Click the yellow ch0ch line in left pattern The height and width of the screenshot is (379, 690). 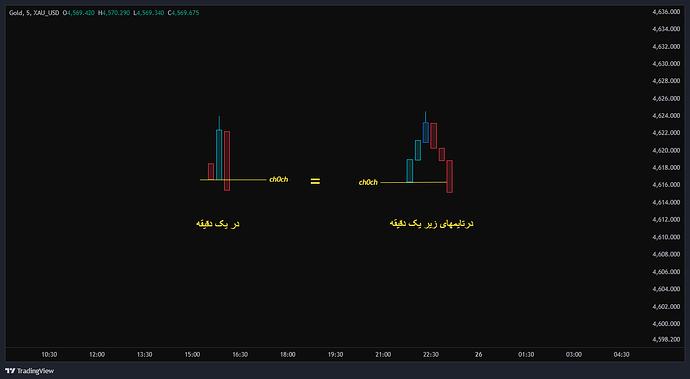tap(233, 180)
